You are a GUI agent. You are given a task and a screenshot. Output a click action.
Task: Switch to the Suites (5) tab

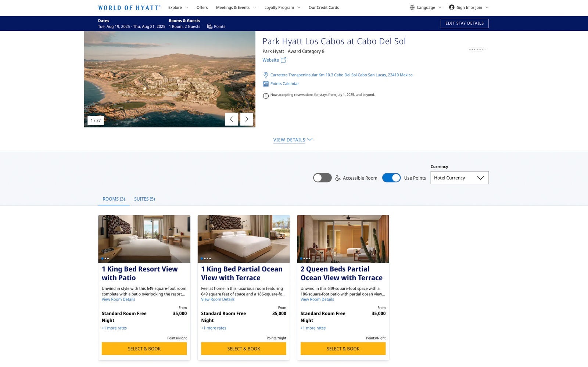point(144,199)
